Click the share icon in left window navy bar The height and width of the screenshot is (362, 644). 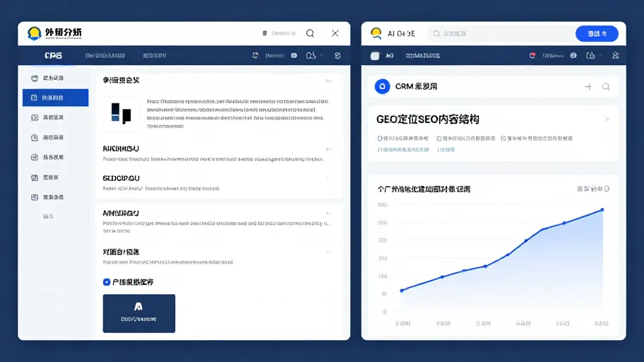point(311,55)
